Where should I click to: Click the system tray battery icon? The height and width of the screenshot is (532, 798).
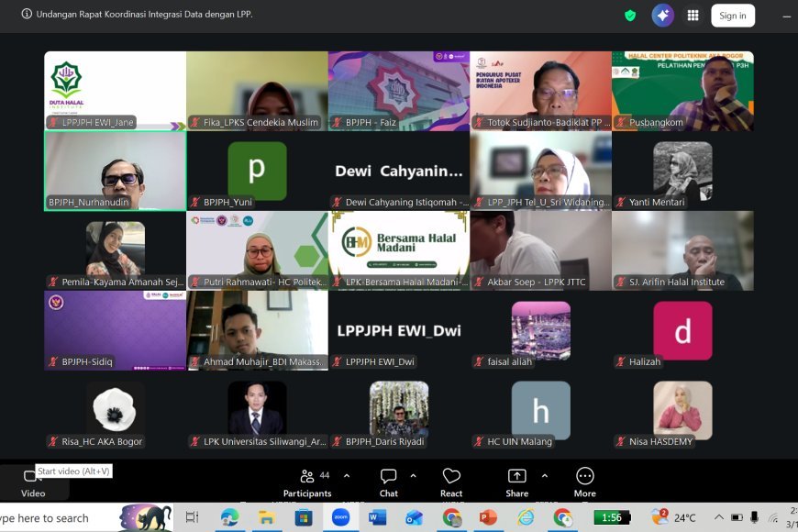[737, 517]
